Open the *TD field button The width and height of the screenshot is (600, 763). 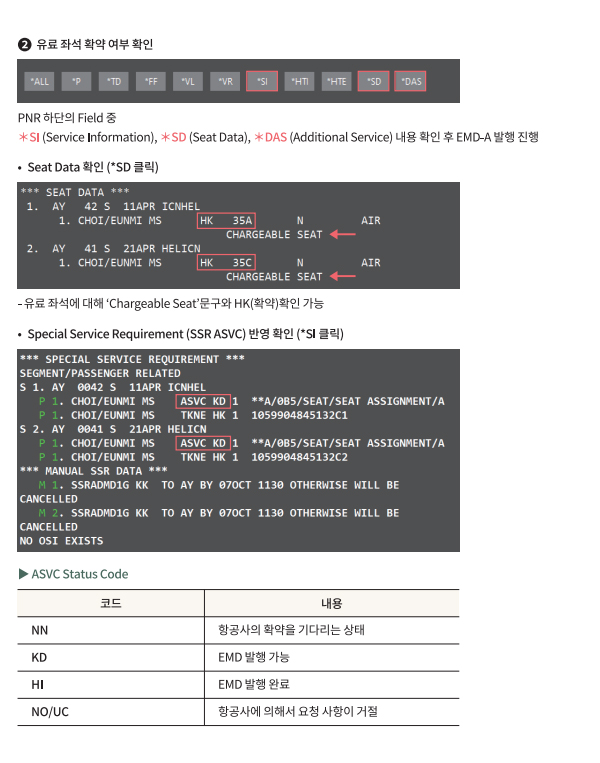(x=113, y=81)
